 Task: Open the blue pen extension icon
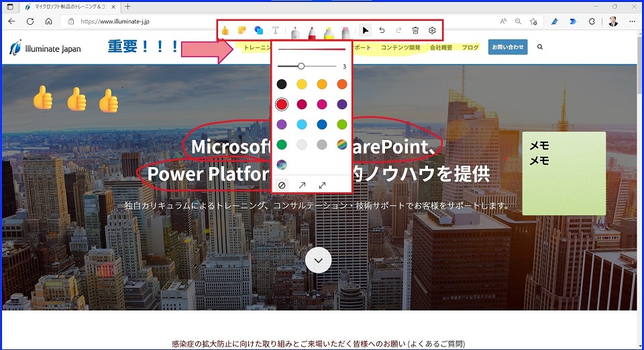(x=555, y=21)
